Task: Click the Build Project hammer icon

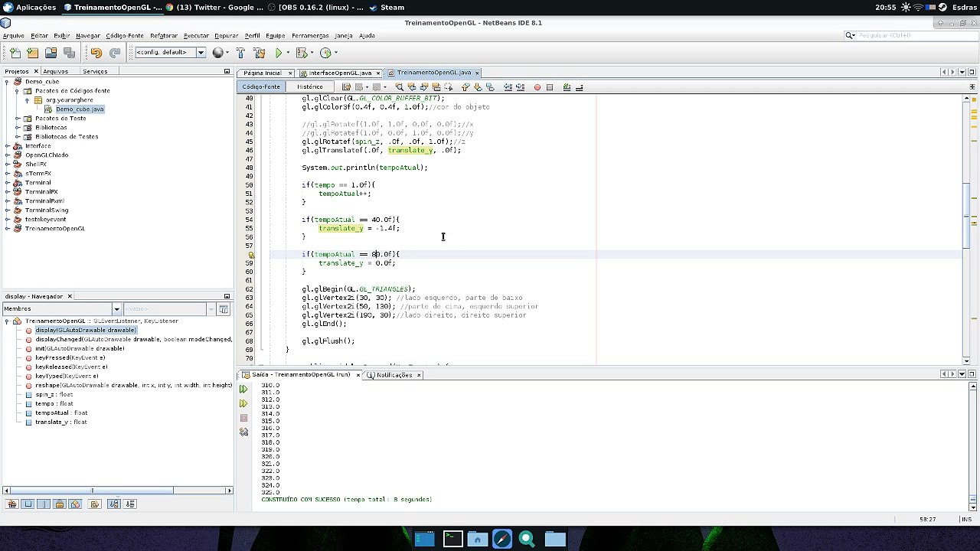Action: pos(240,53)
